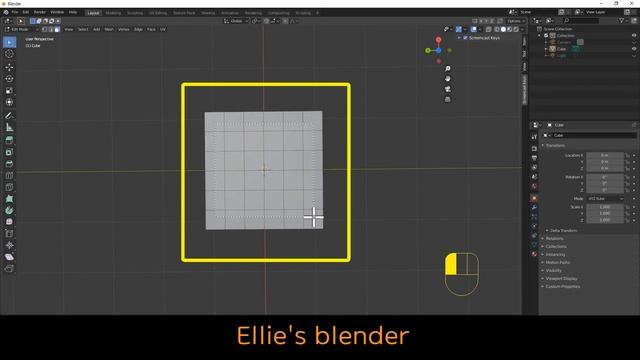Image resolution: width=640 pixels, height=360 pixels.
Task: Switch to the Sculpting workspace tab
Action: (135, 13)
